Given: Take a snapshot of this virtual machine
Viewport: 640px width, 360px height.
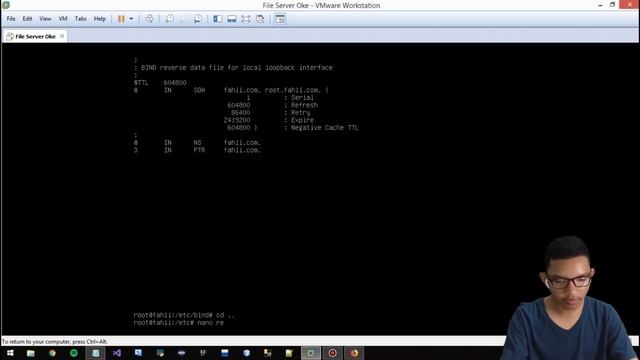Looking at the screenshot, I should [169, 19].
